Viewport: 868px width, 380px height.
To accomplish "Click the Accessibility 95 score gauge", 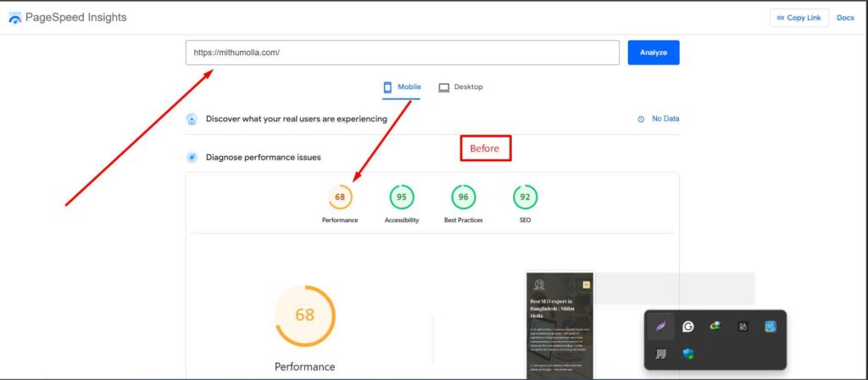I will coord(402,197).
